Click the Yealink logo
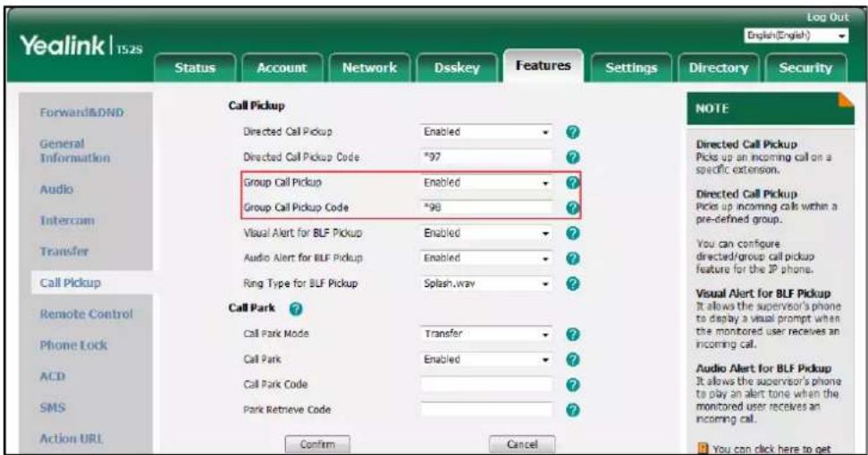The height and width of the screenshot is (455, 868). [x=81, y=46]
